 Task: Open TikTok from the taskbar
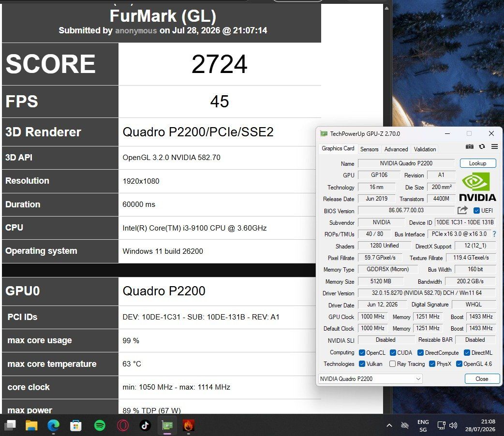145,425
